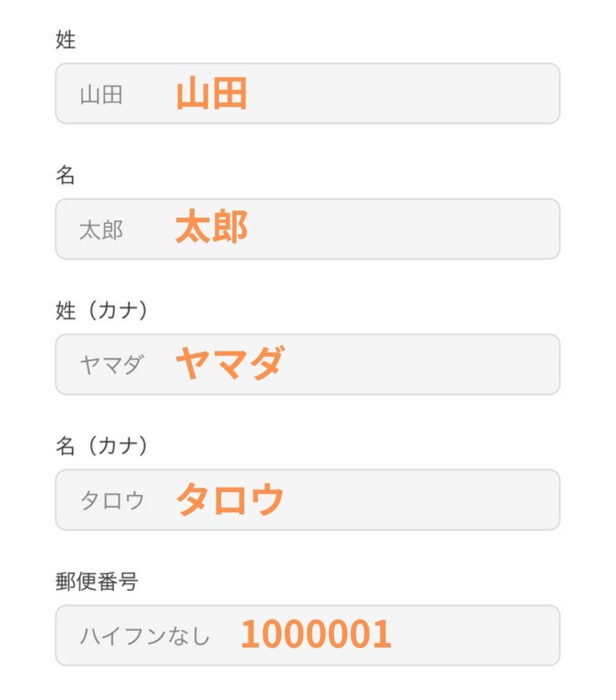Click the ハイフンなし placeholder hint
This screenshot has width=616, height=700.
pos(145,636)
